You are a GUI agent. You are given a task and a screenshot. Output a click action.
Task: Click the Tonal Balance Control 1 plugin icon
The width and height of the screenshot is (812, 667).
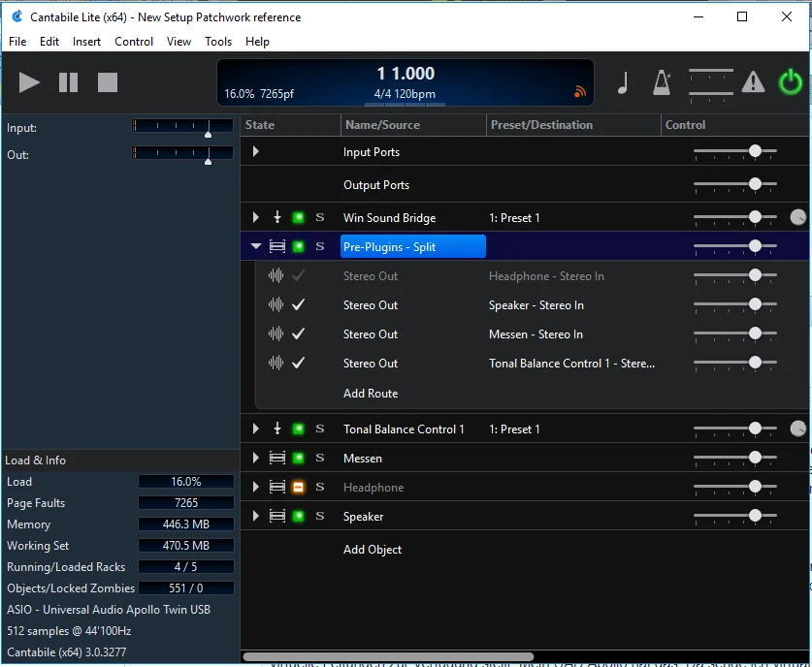pos(277,429)
